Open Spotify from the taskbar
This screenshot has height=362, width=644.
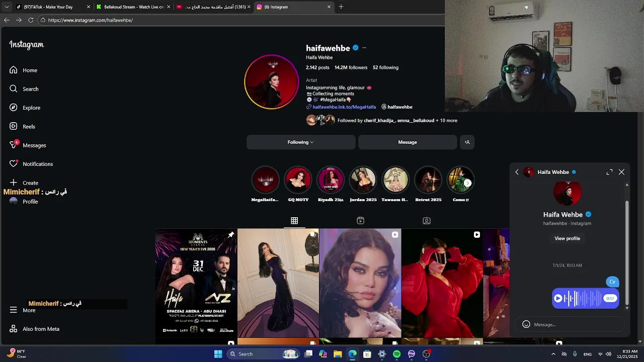pyautogui.click(x=396, y=354)
